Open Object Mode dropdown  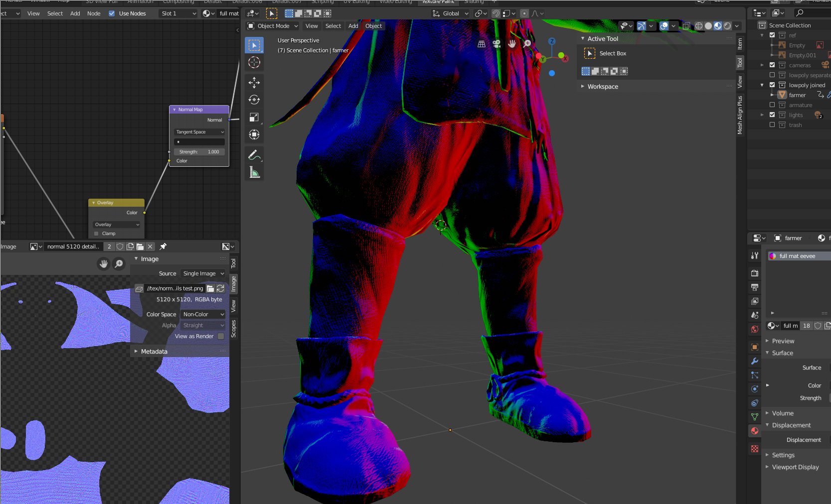coord(273,26)
